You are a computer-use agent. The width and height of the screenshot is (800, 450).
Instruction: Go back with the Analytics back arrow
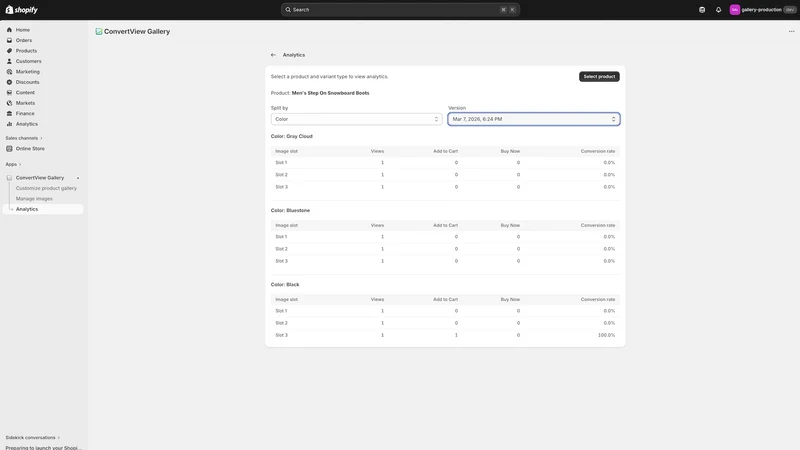click(273, 55)
